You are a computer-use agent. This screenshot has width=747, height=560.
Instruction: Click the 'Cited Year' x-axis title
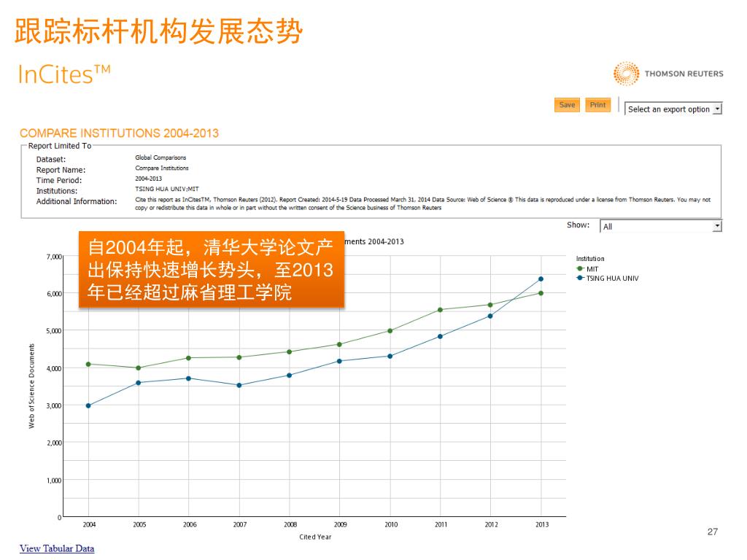coord(315,537)
